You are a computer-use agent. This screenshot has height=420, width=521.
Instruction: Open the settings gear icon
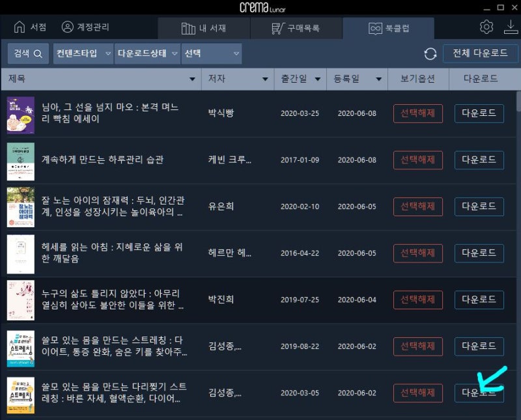(486, 27)
